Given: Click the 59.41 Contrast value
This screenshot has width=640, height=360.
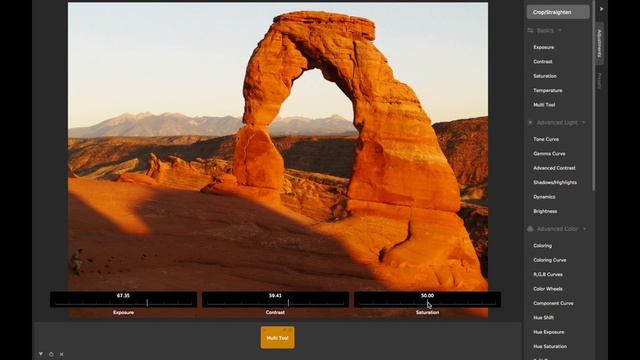Looking at the screenshot, I should click(x=275, y=296).
